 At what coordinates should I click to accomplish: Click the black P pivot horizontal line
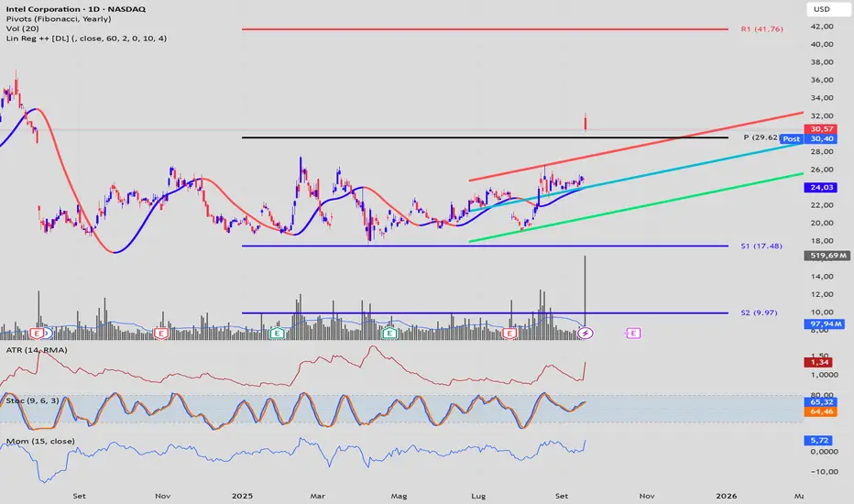485,137
